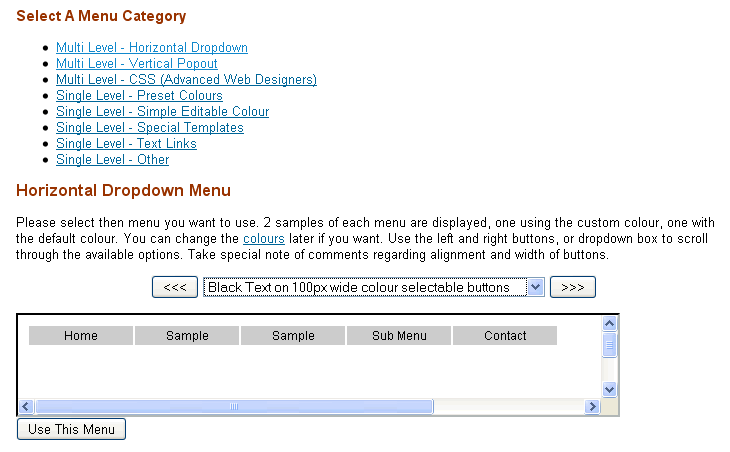Open Multi Level - Horizontal Dropdown link
Viewport: 730px width, 452px height.
152,47
